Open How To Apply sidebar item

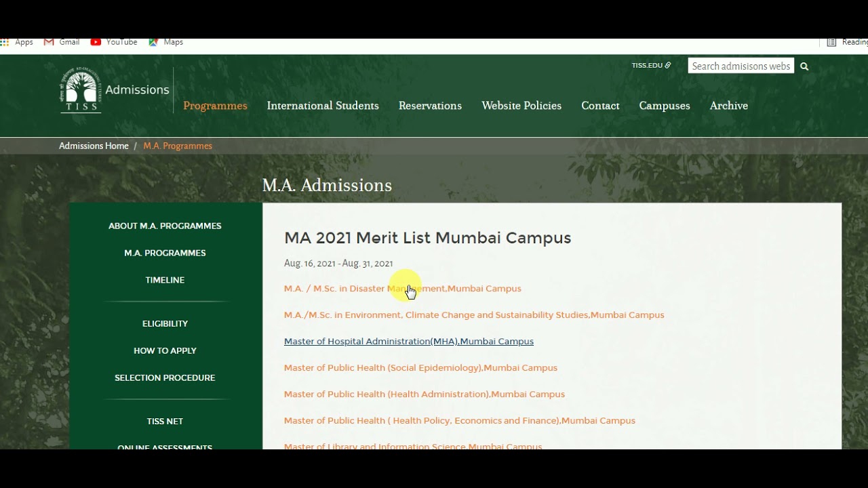click(165, 350)
